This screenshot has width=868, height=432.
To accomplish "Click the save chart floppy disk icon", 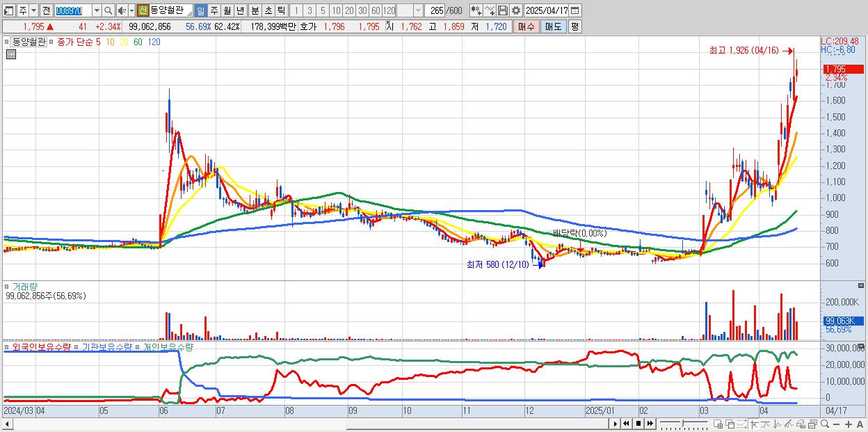I will 502,10.
